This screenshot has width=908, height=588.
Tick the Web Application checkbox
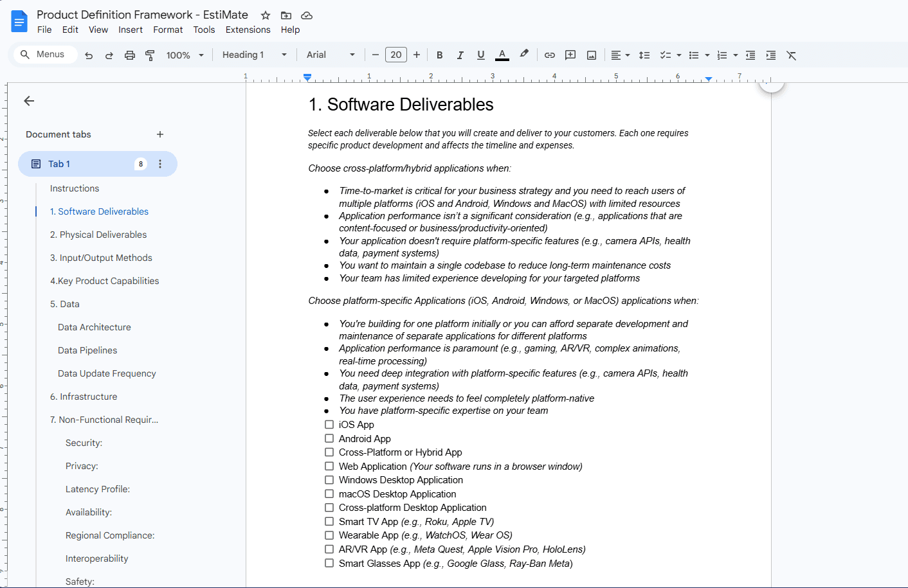(x=329, y=467)
